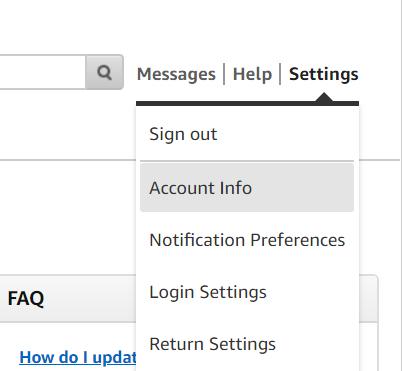Click the FAQ panel heading
This screenshot has height=371, width=402.
tap(26, 298)
